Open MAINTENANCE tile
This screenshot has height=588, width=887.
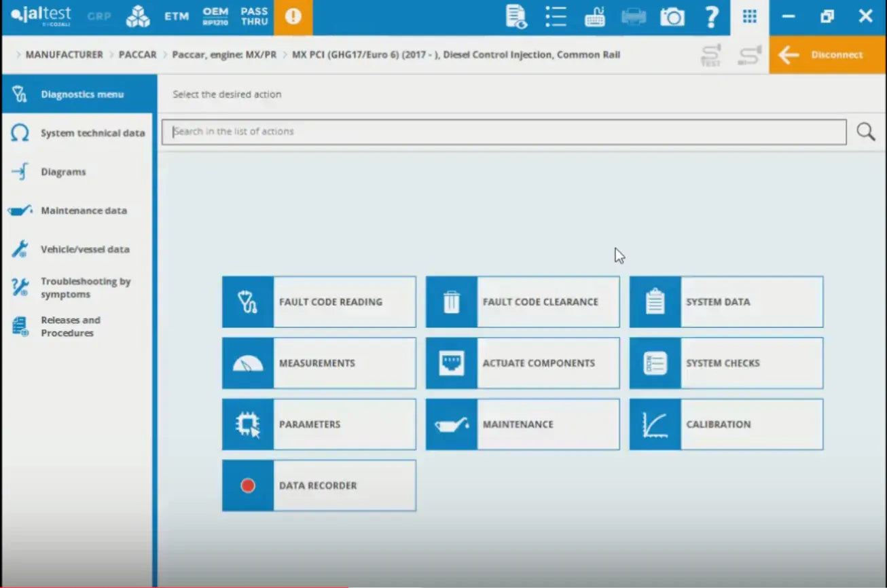click(523, 424)
